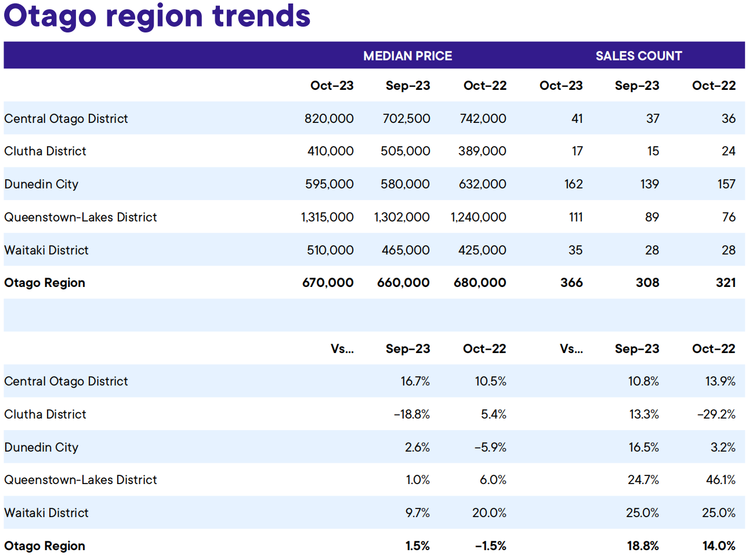Select the 580,000 cell
The height and width of the screenshot is (560, 749).
click(406, 184)
